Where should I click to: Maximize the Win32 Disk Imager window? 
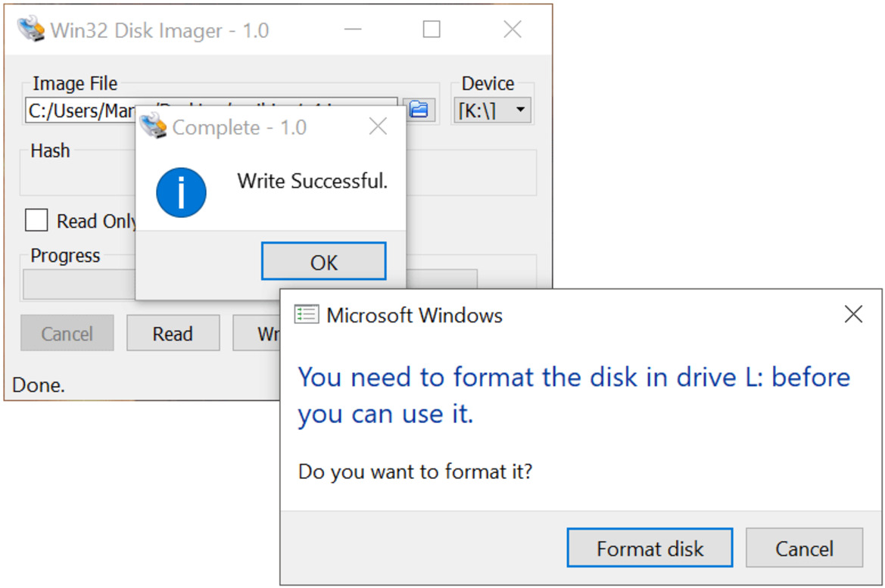432,30
